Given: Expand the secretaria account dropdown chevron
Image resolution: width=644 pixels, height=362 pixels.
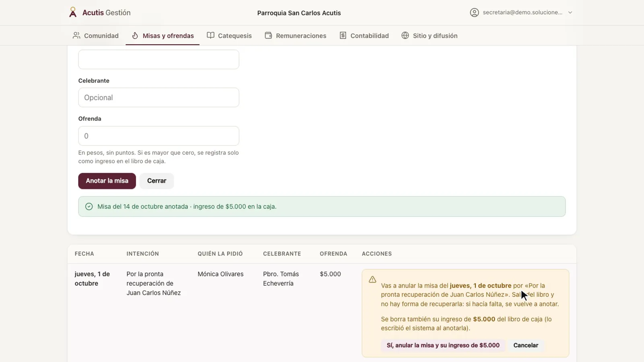Looking at the screenshot, I should tap(570, 12).
